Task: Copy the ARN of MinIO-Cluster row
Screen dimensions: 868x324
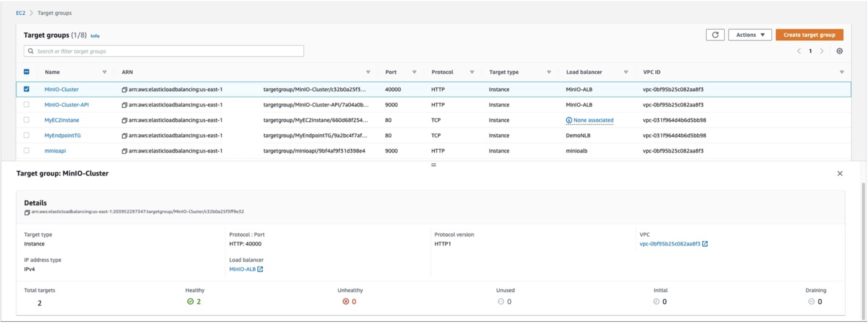Action: tap(124, 90)
